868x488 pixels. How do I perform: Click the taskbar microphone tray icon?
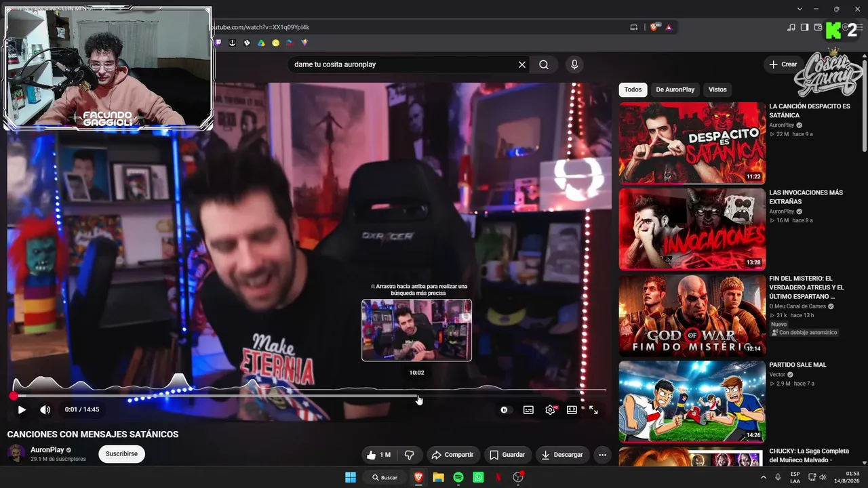(778, 477)
